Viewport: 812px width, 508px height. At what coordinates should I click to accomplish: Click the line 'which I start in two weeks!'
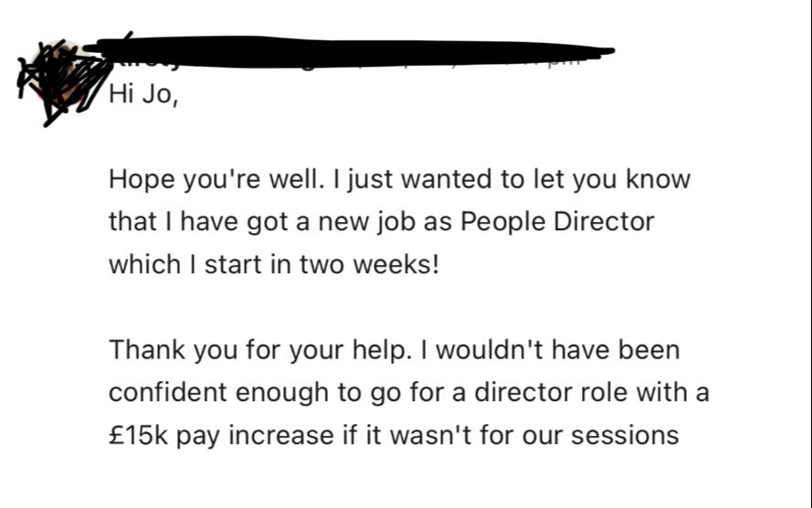coord(274,265)
